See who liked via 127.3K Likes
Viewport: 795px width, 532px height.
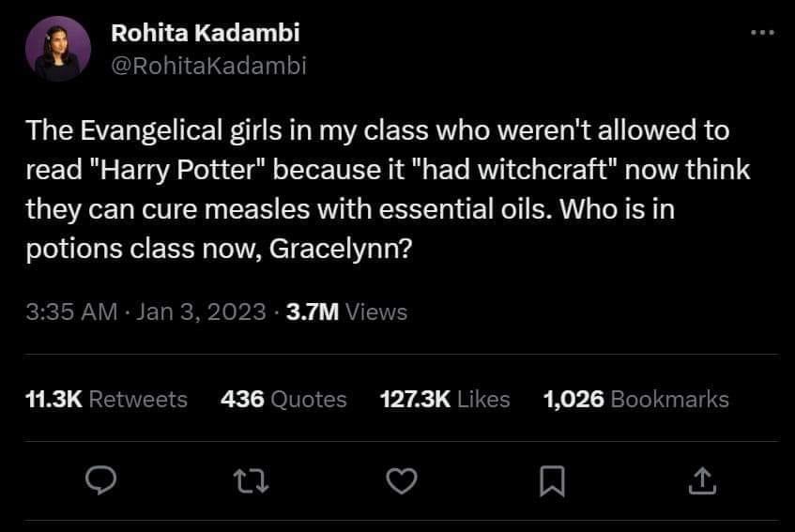pos(444,399)
